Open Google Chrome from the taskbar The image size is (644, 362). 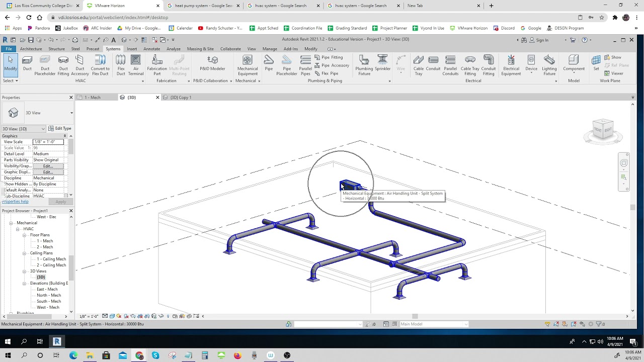[x=139, y=355]
